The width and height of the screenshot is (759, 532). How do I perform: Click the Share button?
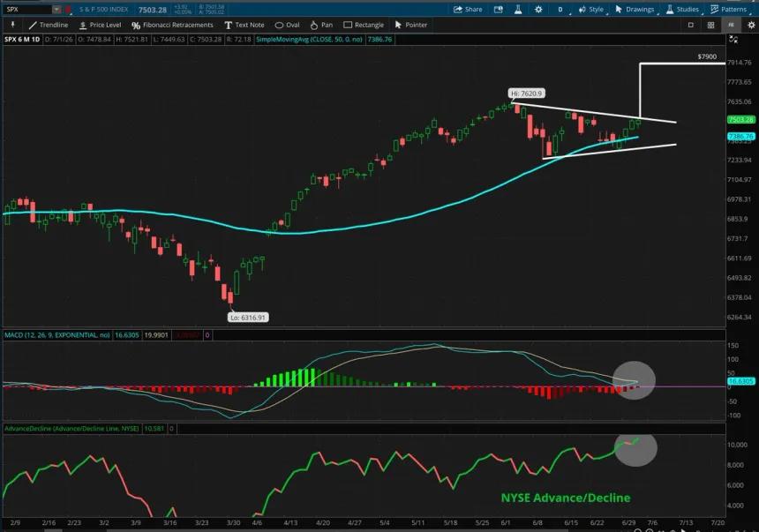point(468,9)
